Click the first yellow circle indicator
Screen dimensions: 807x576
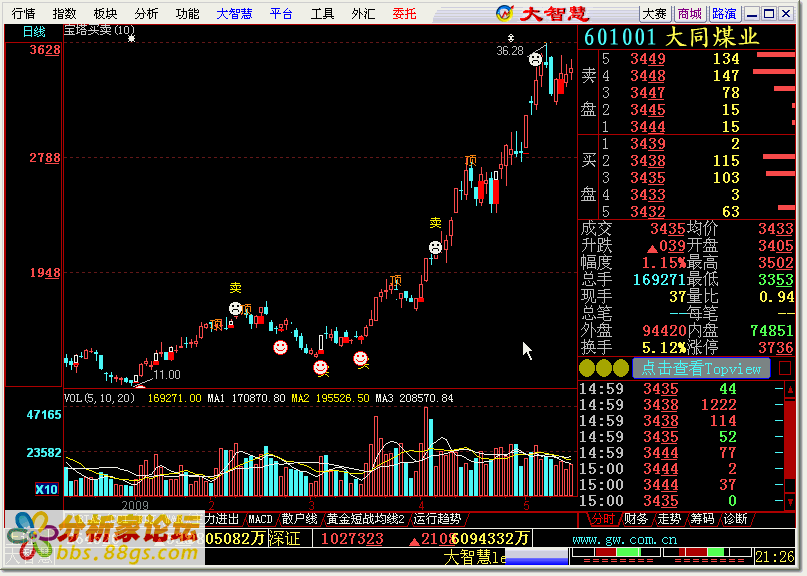587,368
